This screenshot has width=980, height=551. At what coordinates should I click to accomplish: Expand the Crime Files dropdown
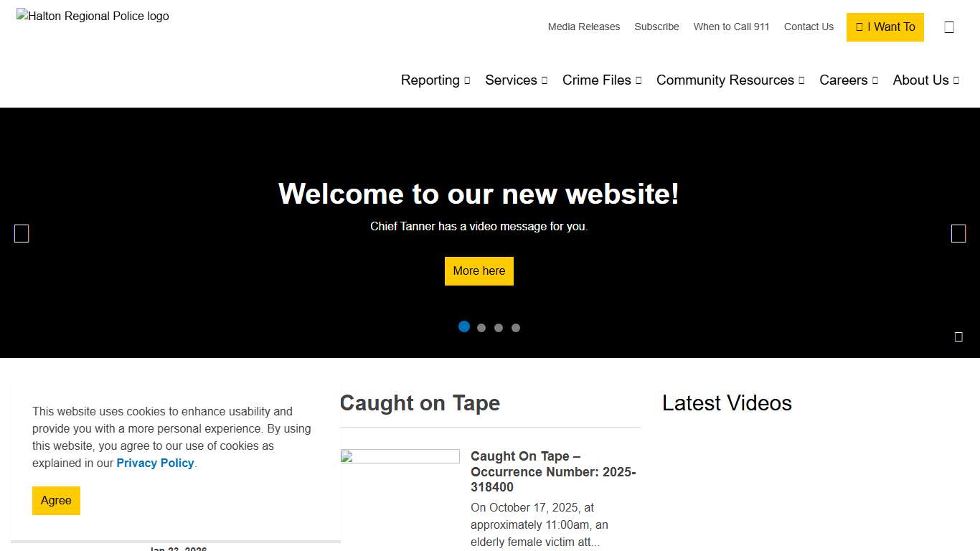602,80
